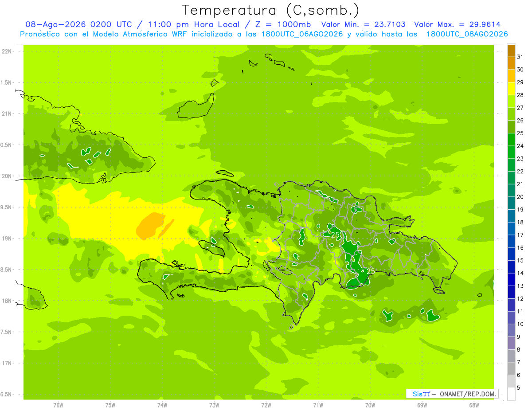The width and height of the screenshot is (532, 411).
Task: Select the "69W" longitude label
Action: (422, 405)
